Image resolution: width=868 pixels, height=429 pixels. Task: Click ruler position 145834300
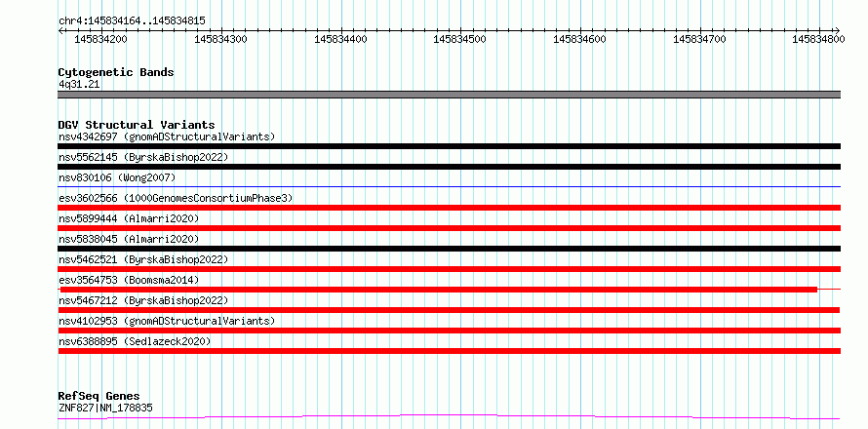tap(220, 39)
